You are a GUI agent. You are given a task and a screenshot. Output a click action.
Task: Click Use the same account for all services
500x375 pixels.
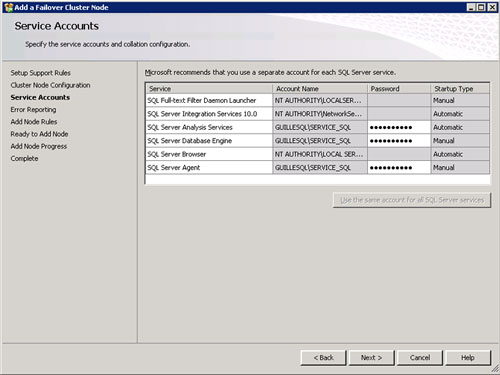pos(412,200)
